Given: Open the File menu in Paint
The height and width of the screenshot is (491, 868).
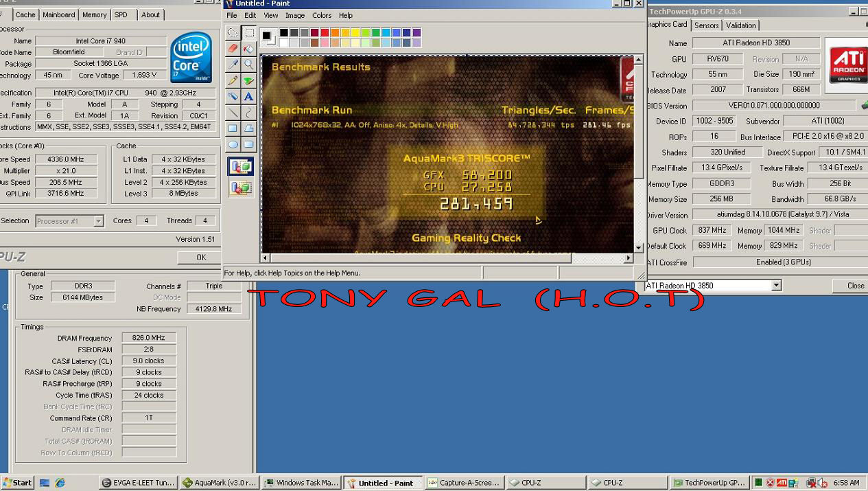Looking at the screenshot, I should point(232,15).
